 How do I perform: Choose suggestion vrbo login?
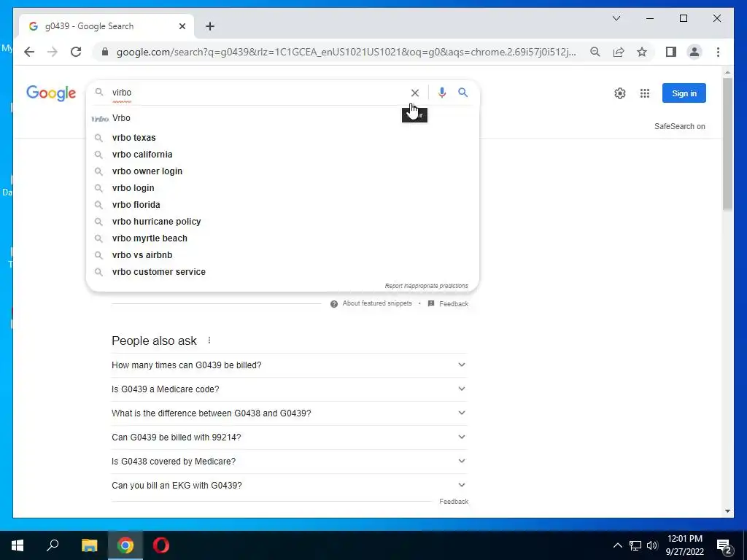pos(282,187)
